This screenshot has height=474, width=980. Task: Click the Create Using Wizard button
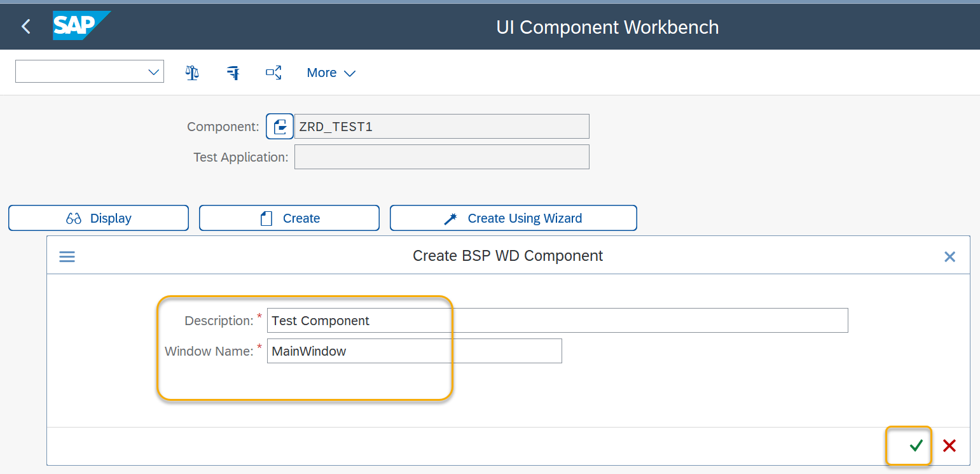click(x=513, y=218)
